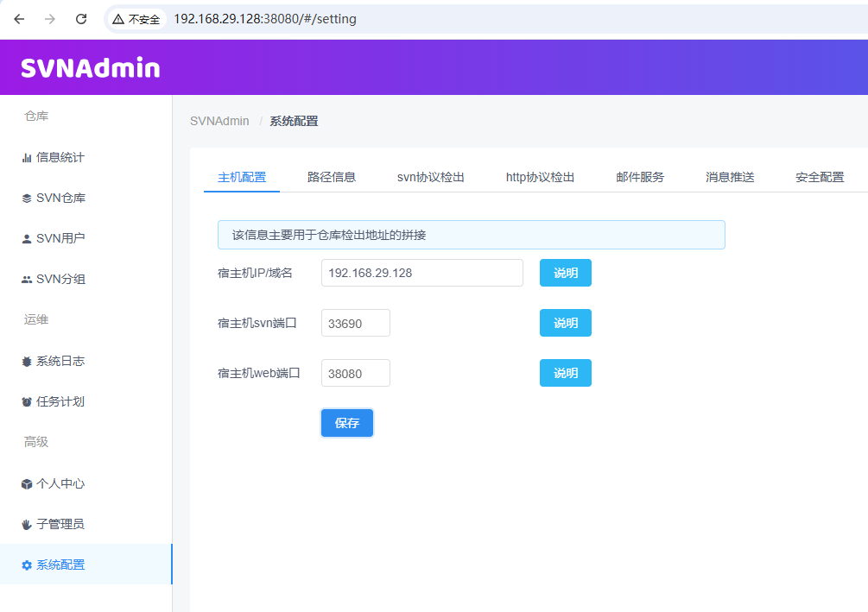Switch to the 邮件服务 tab
The width and height of the screenshot is (868, 612).
640,177
